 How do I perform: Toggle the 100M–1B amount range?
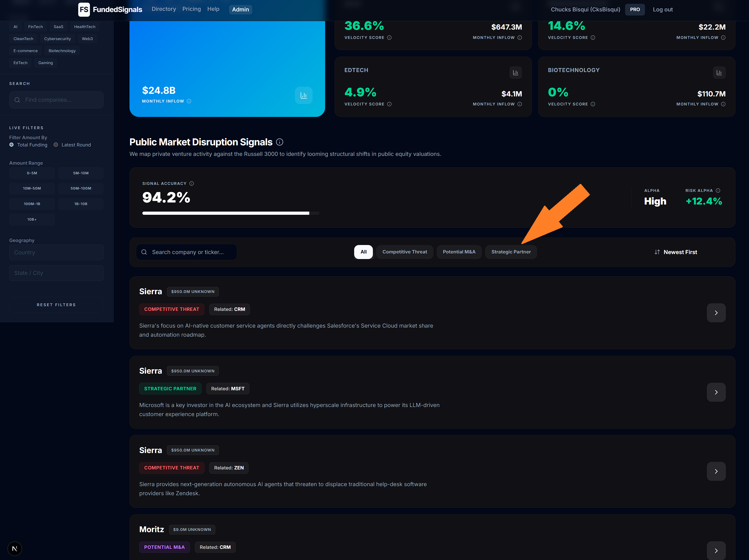pos(32,204)
